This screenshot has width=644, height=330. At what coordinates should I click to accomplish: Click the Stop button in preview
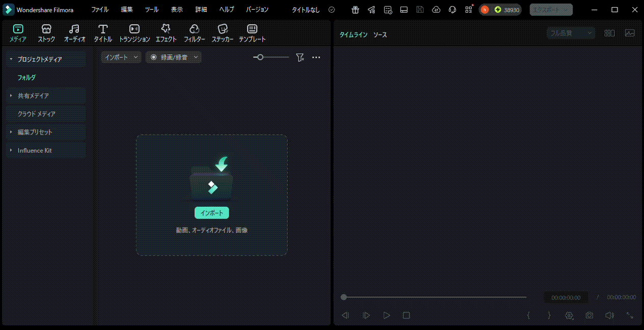tap(406, 315)
